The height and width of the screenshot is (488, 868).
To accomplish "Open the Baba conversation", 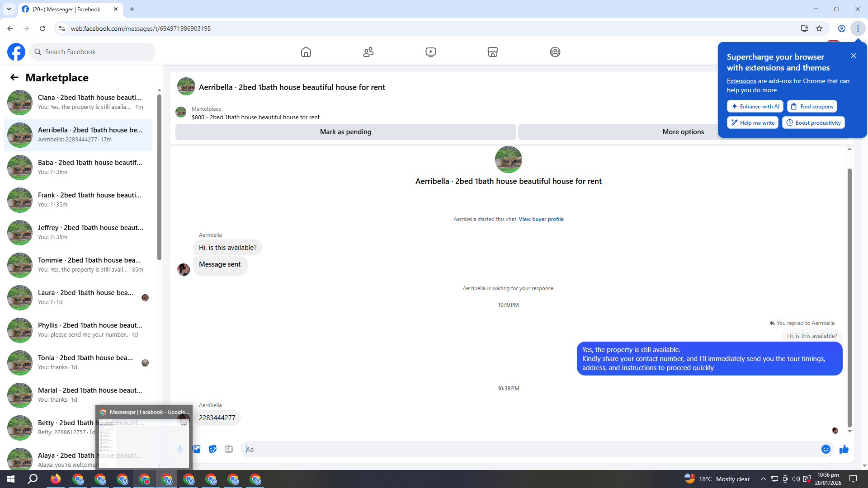I will click(x=78, y=168).
